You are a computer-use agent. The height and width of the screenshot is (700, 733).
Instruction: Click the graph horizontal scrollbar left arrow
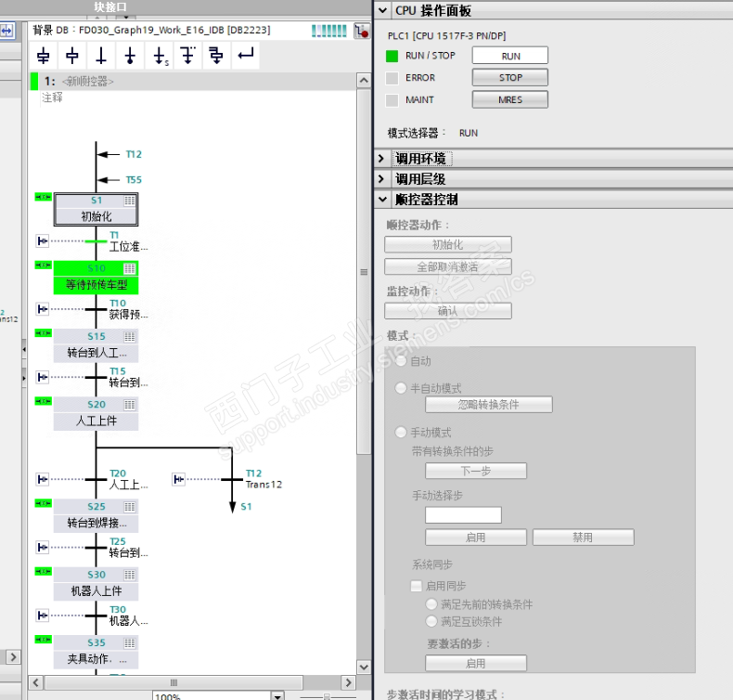coord(36,682)
